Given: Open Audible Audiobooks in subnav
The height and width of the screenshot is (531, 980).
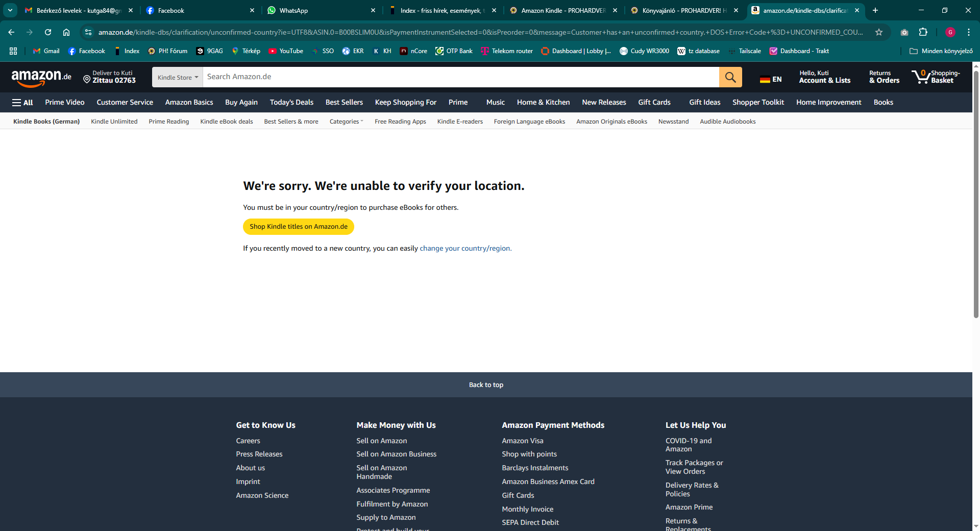Looking at the screenshot, I should coord(728,122).
